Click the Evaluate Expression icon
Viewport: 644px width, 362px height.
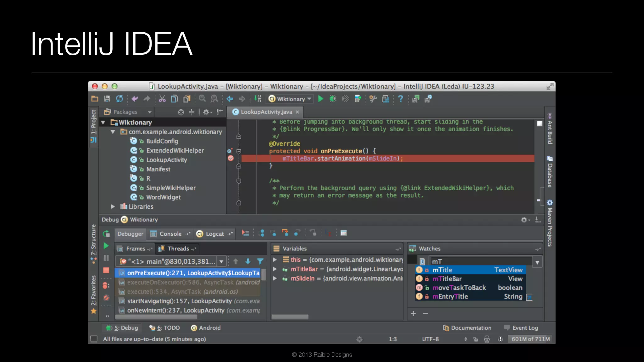[344, 233]
